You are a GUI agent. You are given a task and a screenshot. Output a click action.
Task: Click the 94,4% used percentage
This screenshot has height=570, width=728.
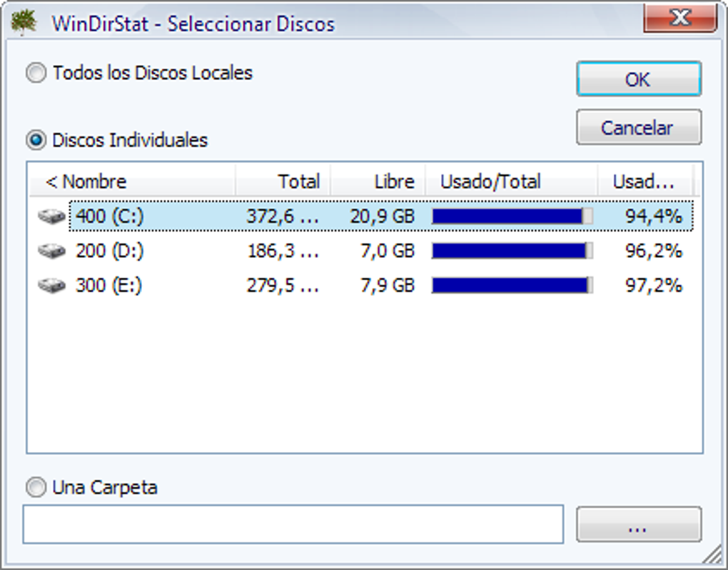tap(654, 216)
